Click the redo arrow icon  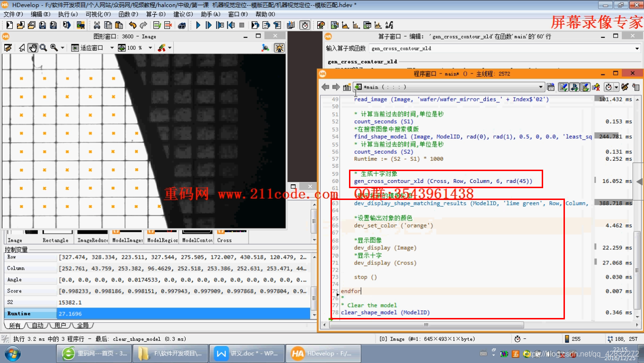click(x=143, y=25)
